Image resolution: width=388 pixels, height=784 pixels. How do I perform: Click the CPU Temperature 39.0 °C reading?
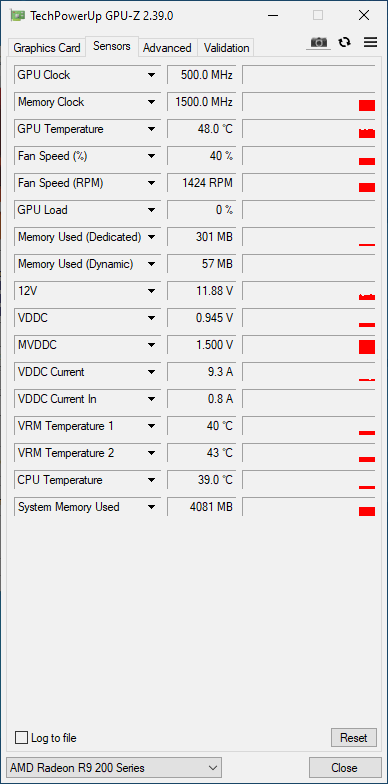215,480
